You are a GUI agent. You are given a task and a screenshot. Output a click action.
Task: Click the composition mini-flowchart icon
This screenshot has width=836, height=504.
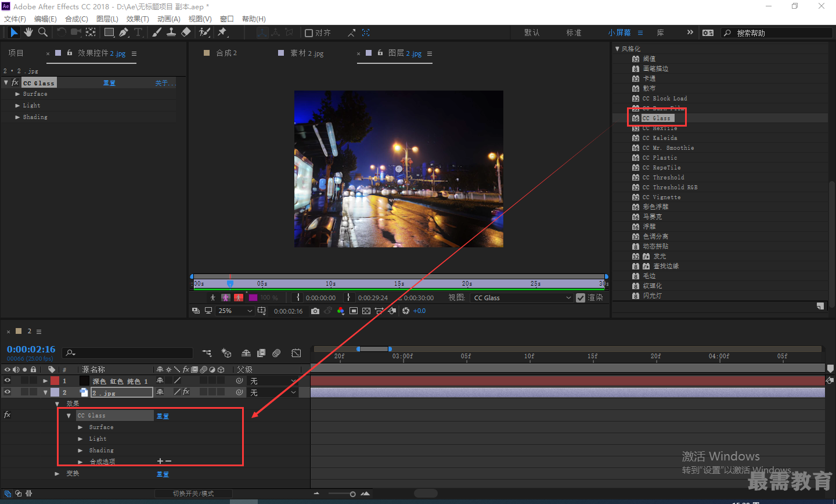207,353
